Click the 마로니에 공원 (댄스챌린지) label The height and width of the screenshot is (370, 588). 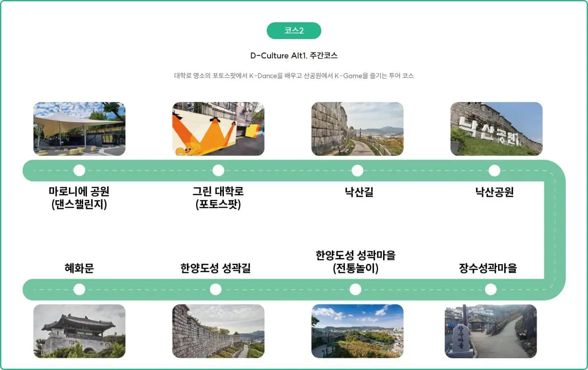(x=79, y=197)
